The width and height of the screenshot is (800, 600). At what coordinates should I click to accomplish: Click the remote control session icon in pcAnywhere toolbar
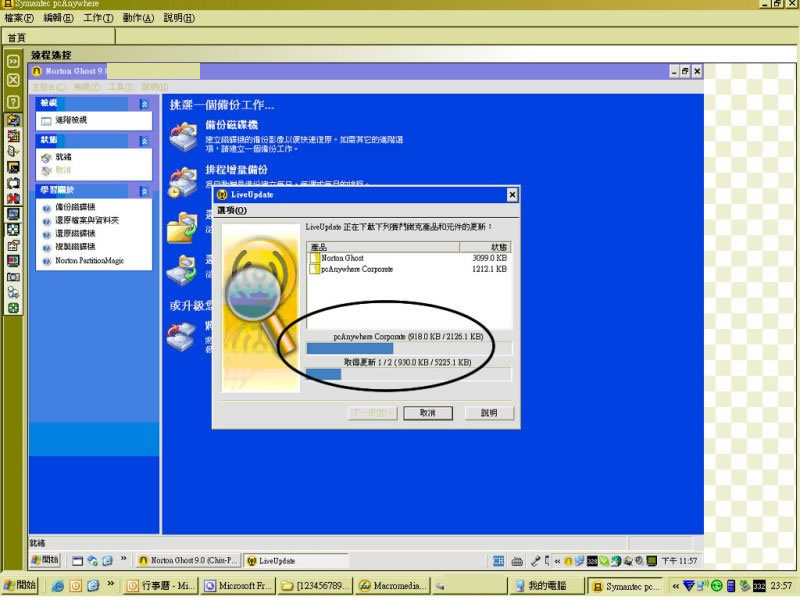(13, 120)
